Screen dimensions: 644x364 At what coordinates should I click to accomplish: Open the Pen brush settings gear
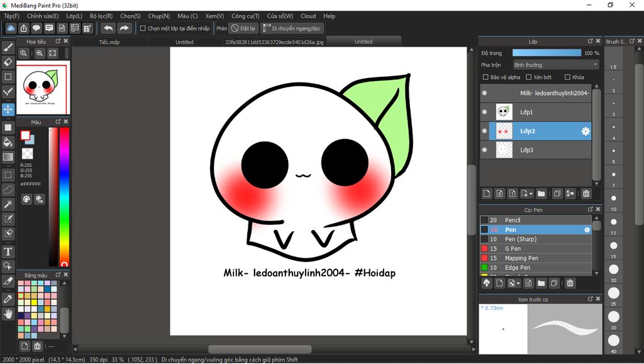tap(587, 230)
